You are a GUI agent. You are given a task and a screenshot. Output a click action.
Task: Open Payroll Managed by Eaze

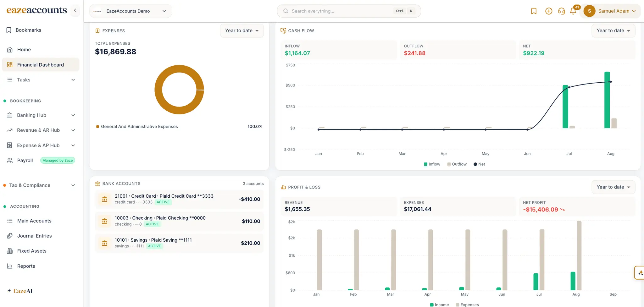(41, 160)
